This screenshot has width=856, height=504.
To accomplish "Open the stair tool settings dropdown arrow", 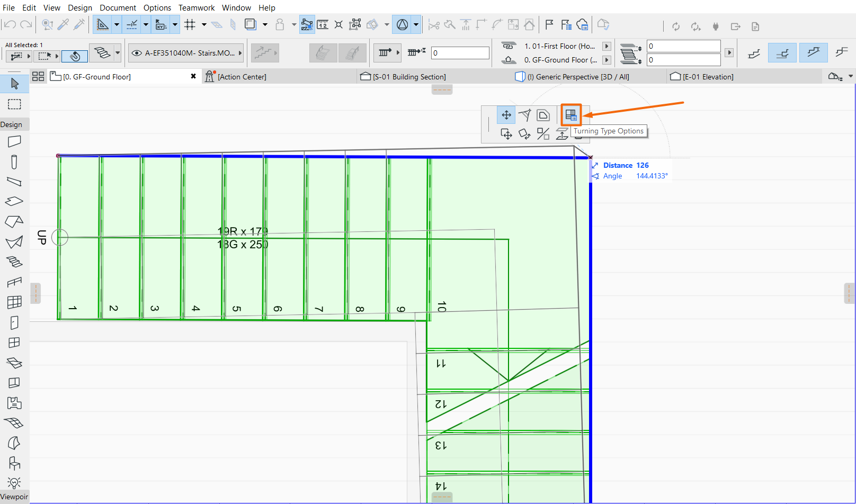I will 118,52.
